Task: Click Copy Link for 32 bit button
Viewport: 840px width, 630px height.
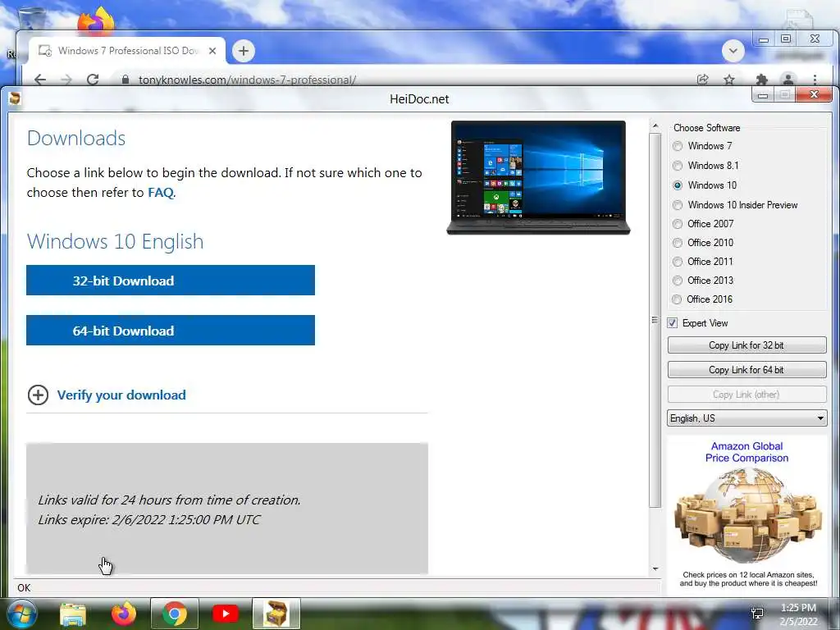Action: point(746,345)
